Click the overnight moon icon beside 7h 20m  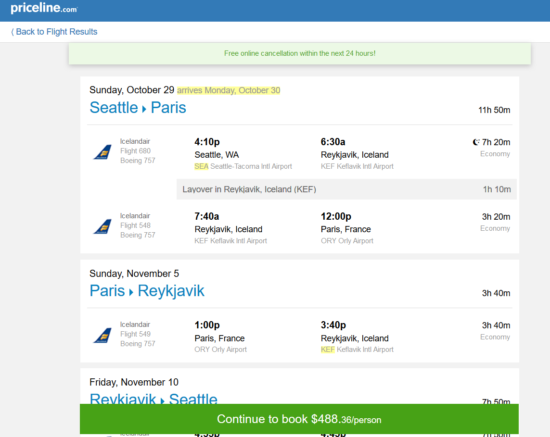click(x=476, y=142)
